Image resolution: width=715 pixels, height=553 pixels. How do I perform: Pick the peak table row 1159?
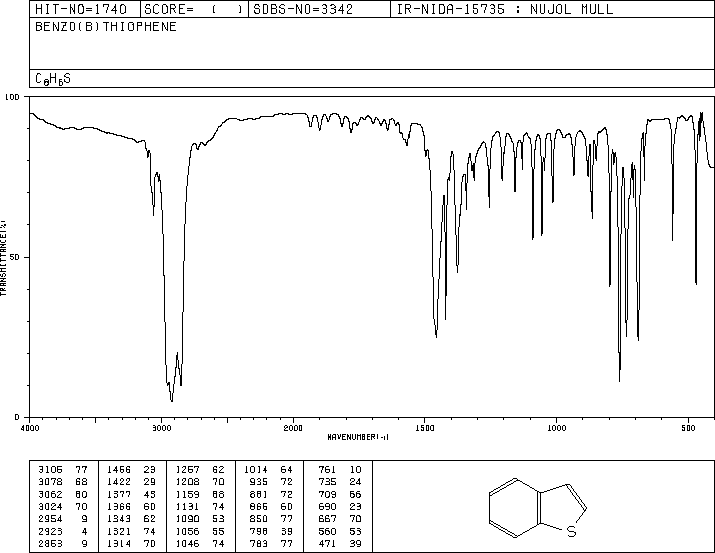click(x=200, y=494)
